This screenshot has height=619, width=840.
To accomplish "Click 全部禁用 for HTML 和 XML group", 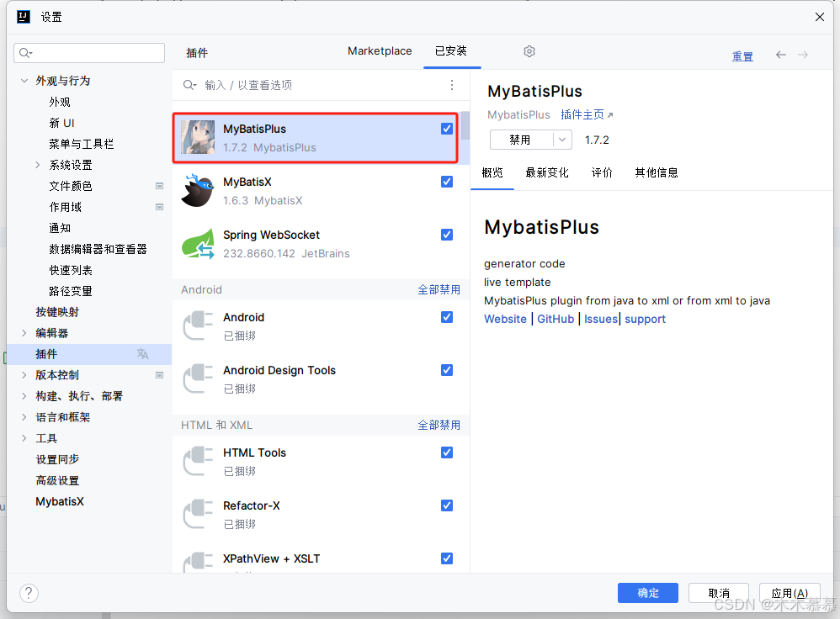I will point(439,426).
